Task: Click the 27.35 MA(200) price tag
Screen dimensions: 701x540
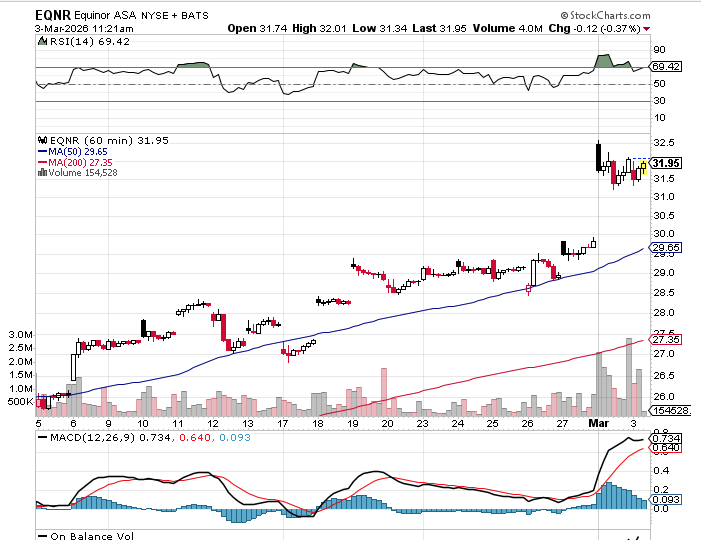Action: click(666, 340)
